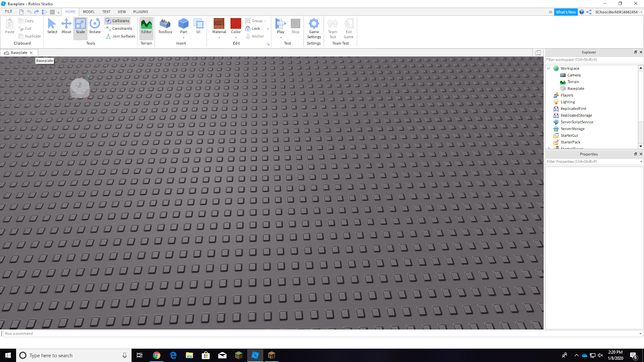Open the Toolbox panel

(165, 26)
